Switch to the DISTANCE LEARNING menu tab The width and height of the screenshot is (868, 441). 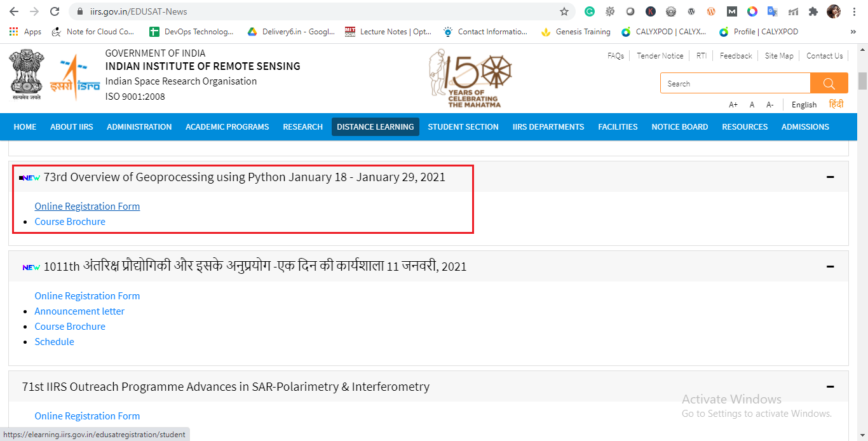(x=375, y=126)
